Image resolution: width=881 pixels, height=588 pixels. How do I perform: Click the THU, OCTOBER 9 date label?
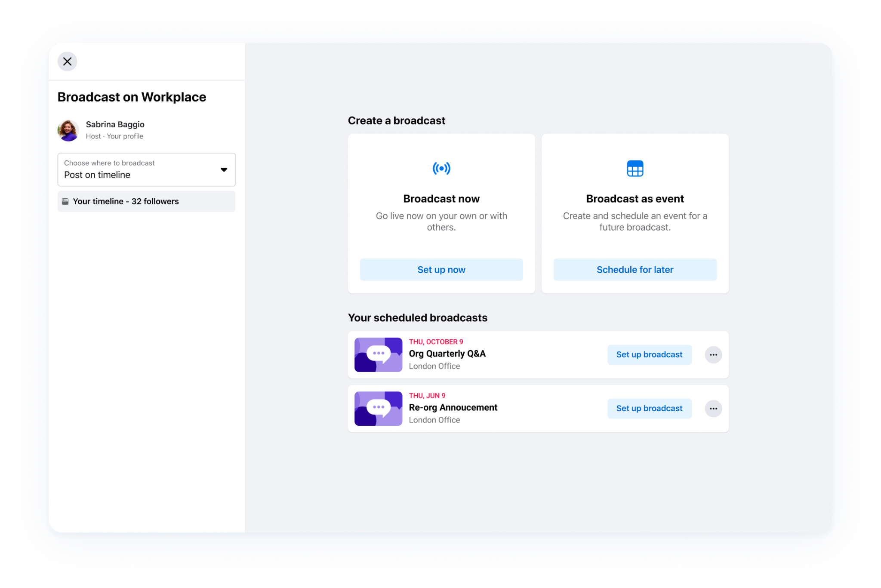point(436,342)
